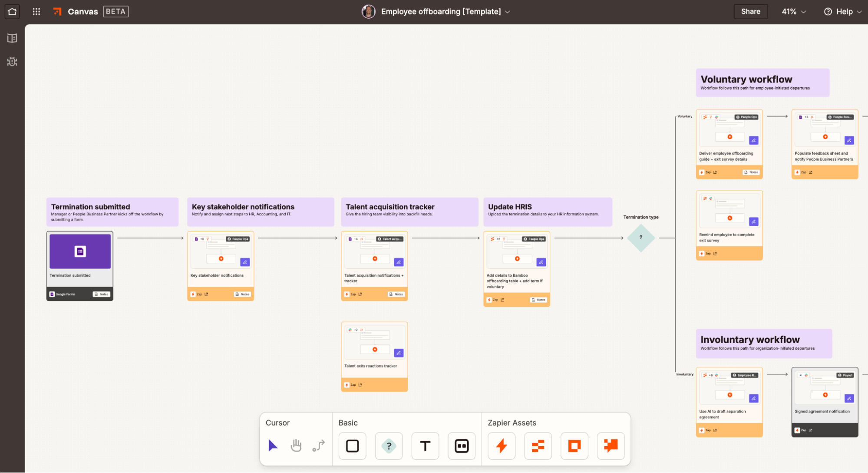The height and width of the screenshot is (473, 868).
Task: Open the 41% zoom level dropdown
Action: [793, 11]
